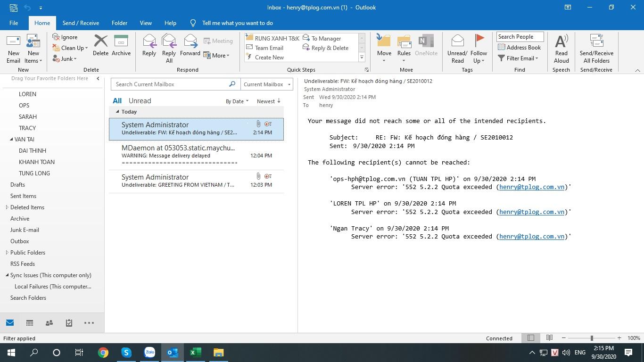Viewport: 644px width, 362px height.
Task: Adjust the zoom slider
Action: [x=592, y=338]
